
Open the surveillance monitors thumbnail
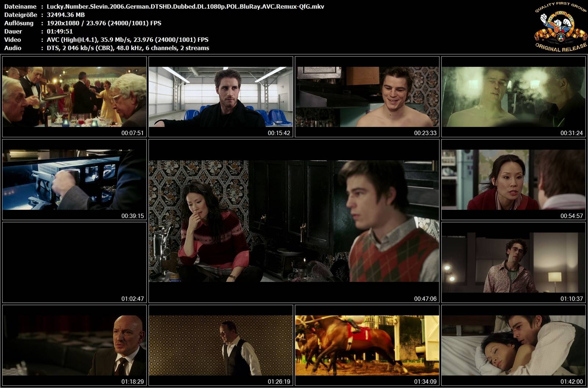click(x=74, y=180)
